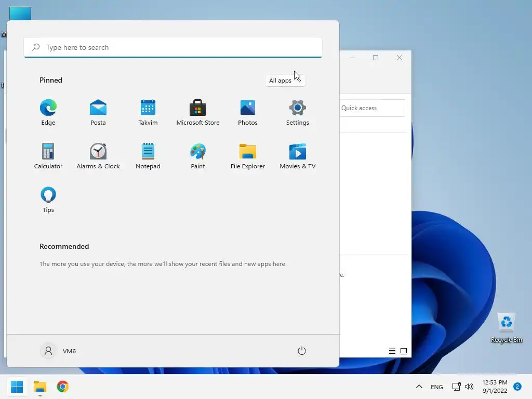
Task: Launch Google Chrome from the taskbar
Action: pyautogui.click(x=63, y=387)
